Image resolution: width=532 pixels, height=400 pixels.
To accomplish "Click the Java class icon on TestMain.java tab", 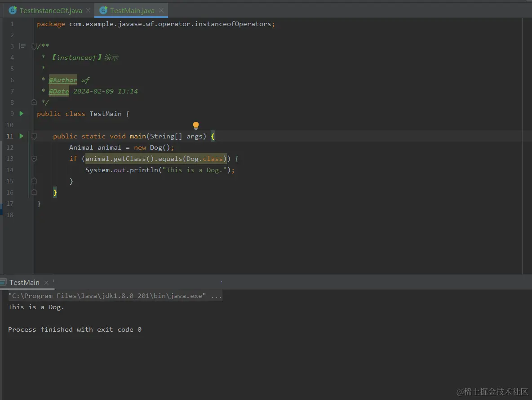I will click(103, 10).
